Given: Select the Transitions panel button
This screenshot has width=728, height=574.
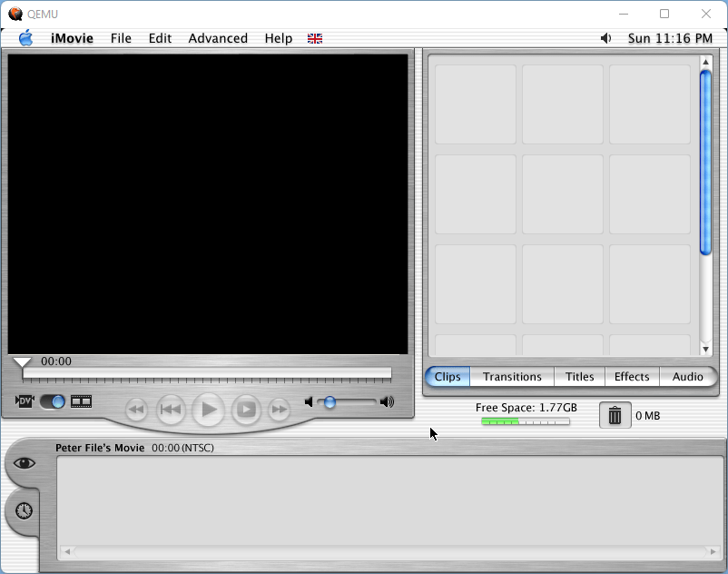Looking at the screenshot, I should coord(512,377).
